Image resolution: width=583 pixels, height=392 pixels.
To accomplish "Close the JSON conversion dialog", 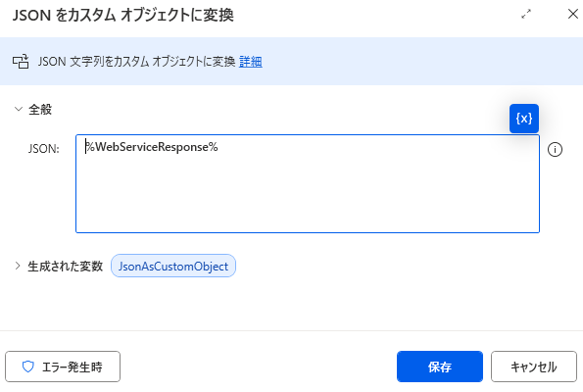I will coord(573,14).
